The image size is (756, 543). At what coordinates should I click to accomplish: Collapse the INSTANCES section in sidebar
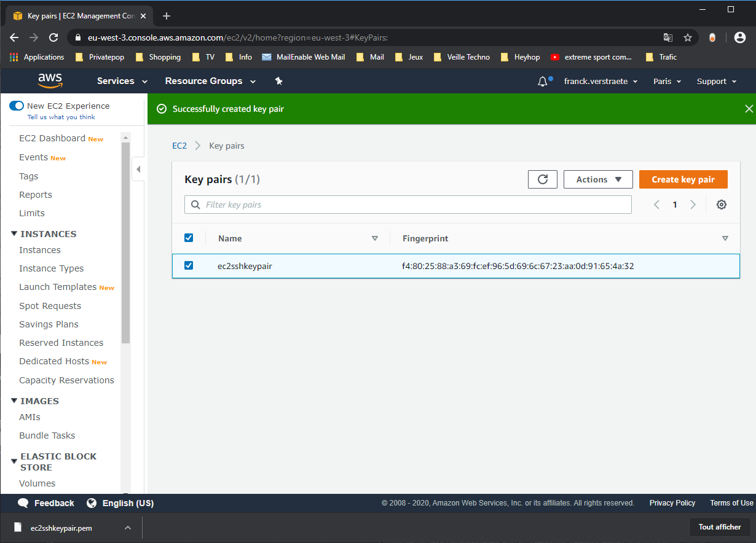pos(14,234)
